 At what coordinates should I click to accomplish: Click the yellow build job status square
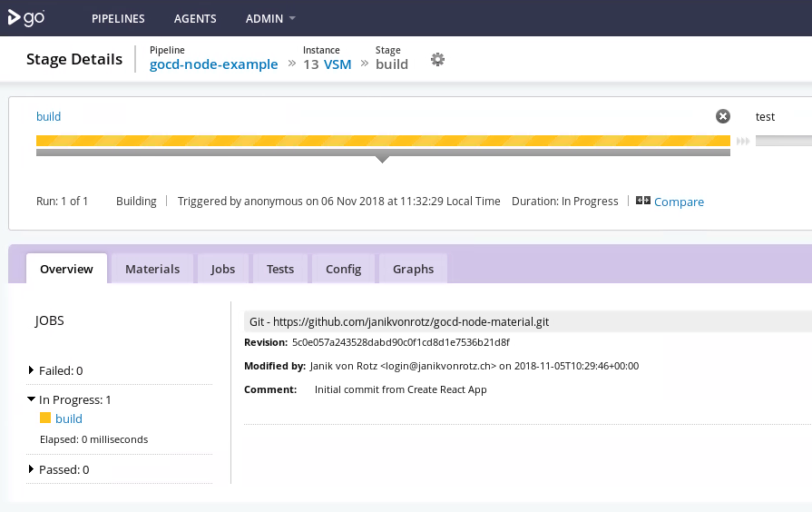coord(45,418)
